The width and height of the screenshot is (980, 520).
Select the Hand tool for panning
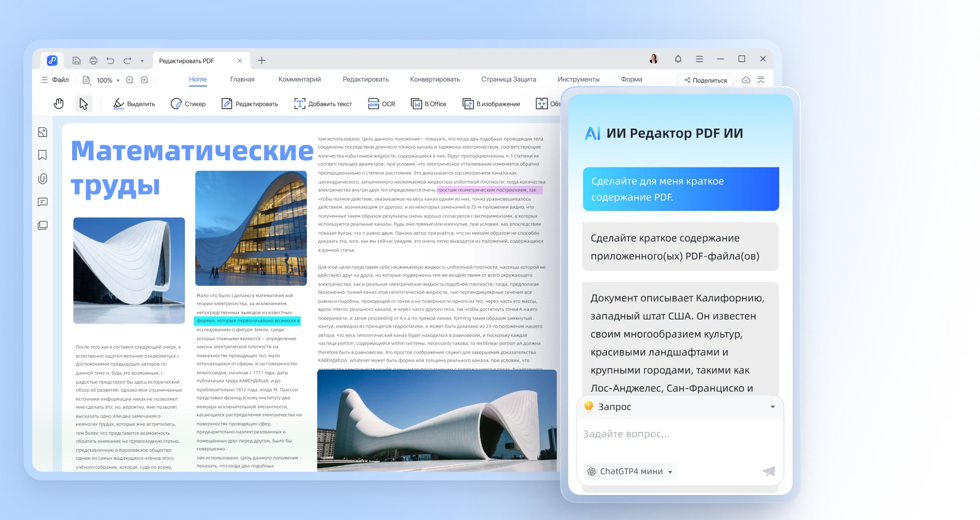pos(59,103)
